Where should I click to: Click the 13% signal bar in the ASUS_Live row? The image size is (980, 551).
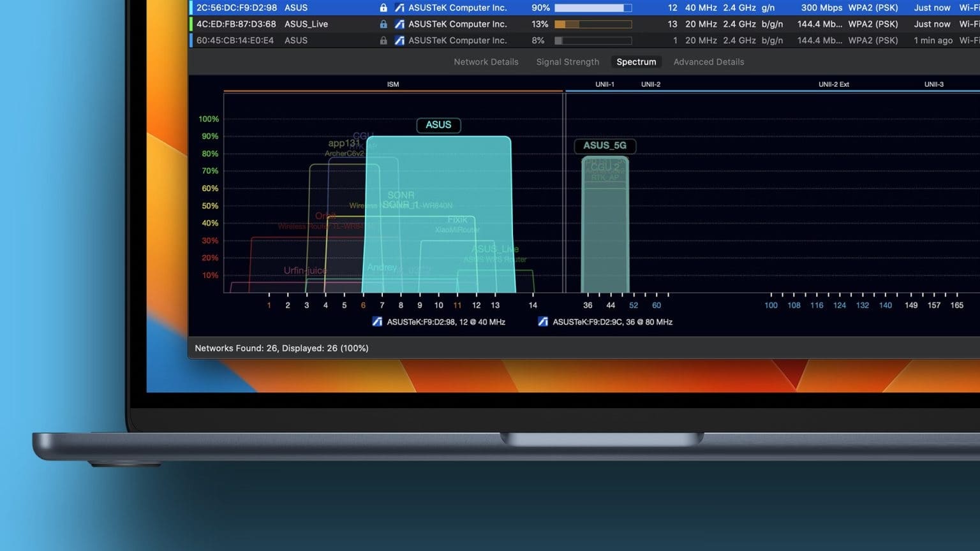coord(593,24)
